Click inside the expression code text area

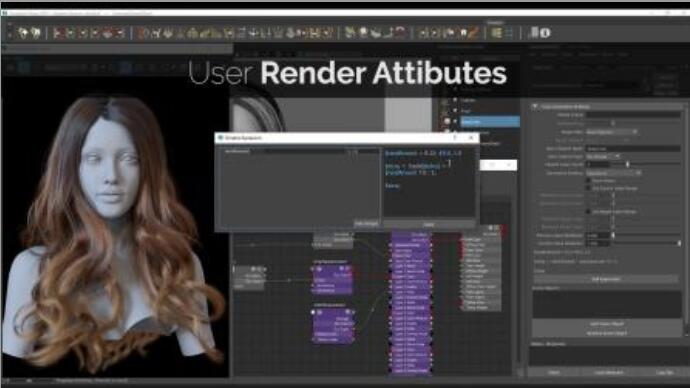click(x=429, y=182)
